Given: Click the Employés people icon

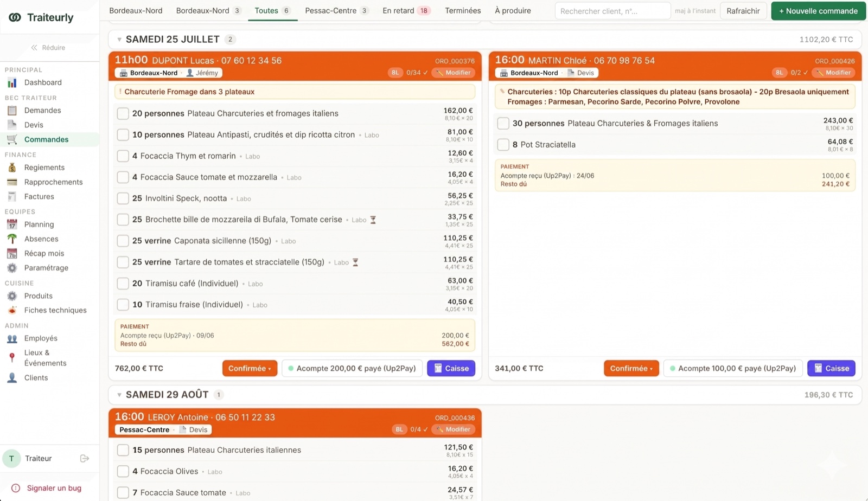Looking at the screenshot, I should pyautogui.click(x=12, y=338).
